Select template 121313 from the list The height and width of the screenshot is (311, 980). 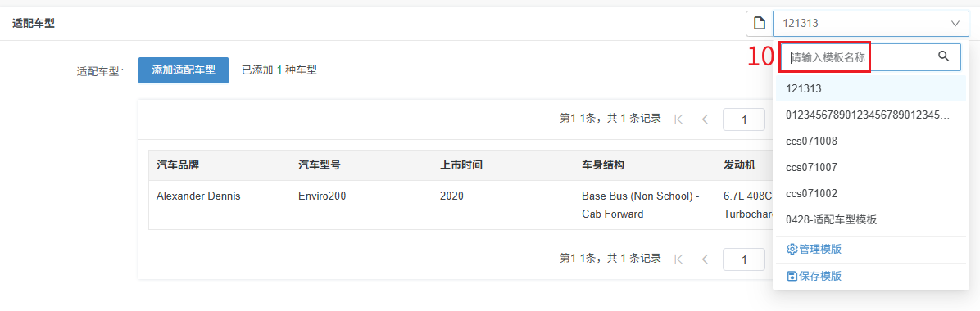click(x=871, y=88)
